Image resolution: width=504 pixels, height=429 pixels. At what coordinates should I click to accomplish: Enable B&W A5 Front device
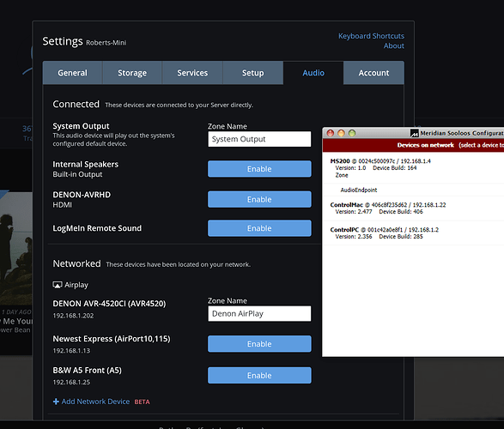coord(259,376)
